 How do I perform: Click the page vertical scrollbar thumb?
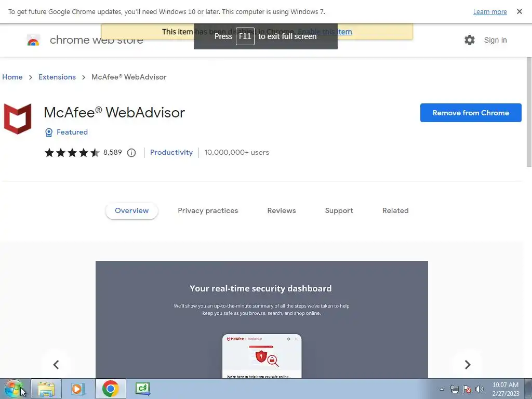pyautogui.click(x=529, y=112)
